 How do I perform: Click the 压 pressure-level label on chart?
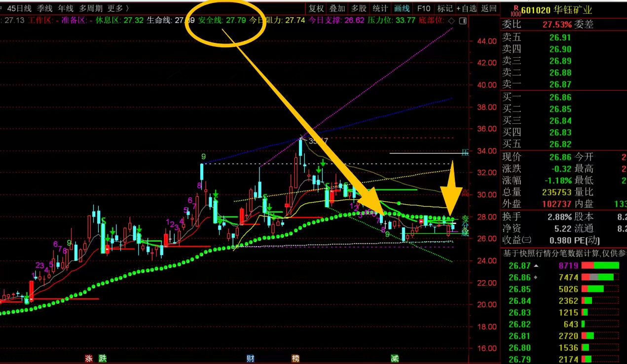point(464,153)
